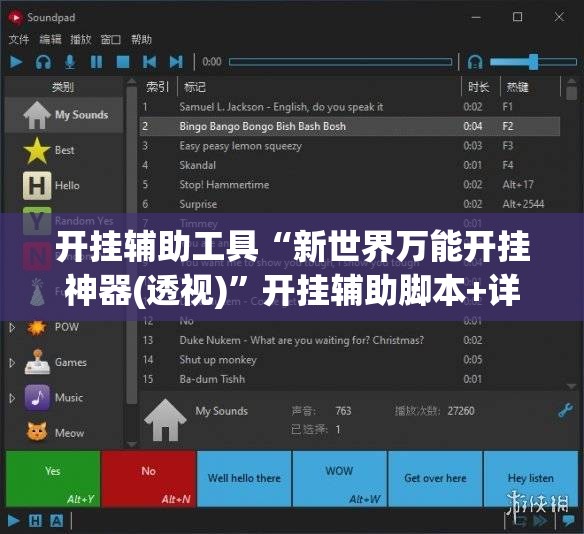The height and width of the screenshot is (534, 584).
Task: Sort by the 热键 column header
Action: click(x=530, y=88)
